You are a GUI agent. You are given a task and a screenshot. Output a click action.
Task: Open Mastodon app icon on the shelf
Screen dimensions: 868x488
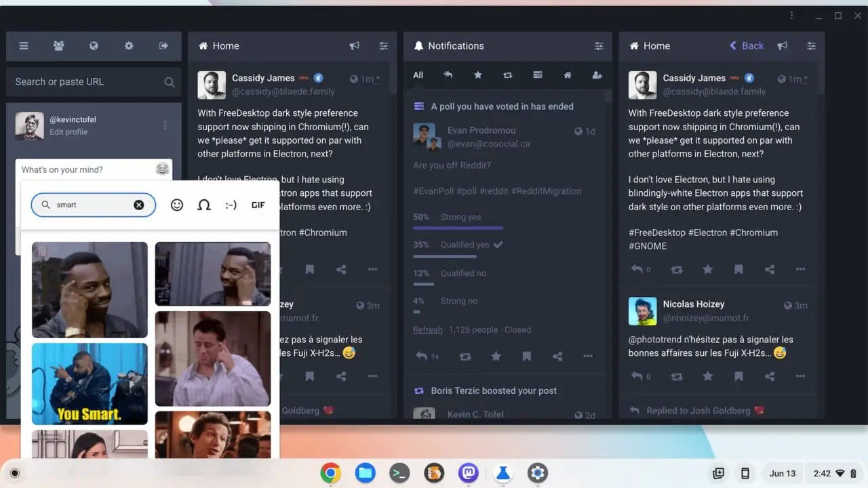coord(469,473)
